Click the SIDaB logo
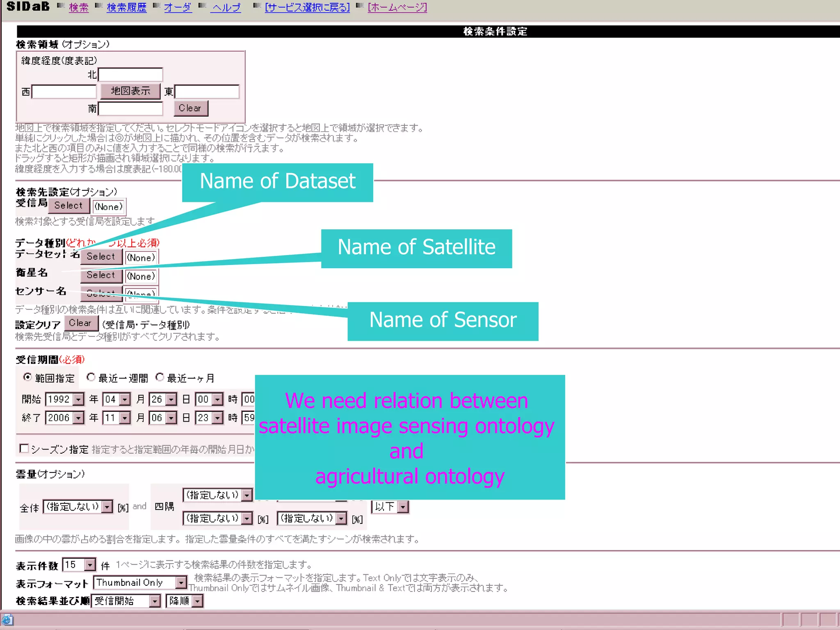 28,7
